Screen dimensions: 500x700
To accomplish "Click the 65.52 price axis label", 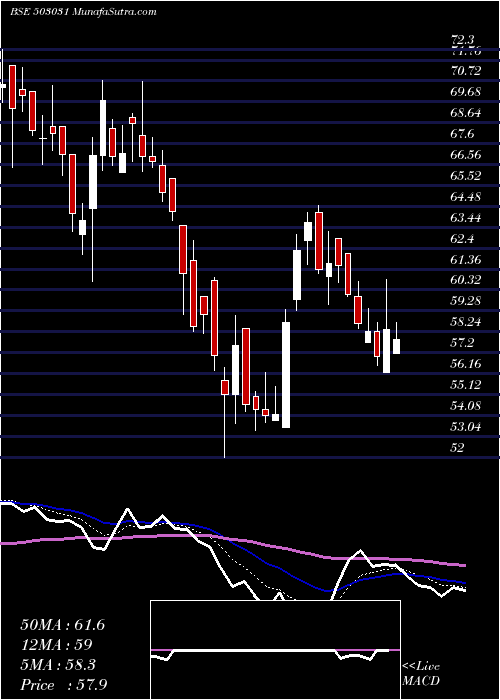I will click(x=467, y=176).
